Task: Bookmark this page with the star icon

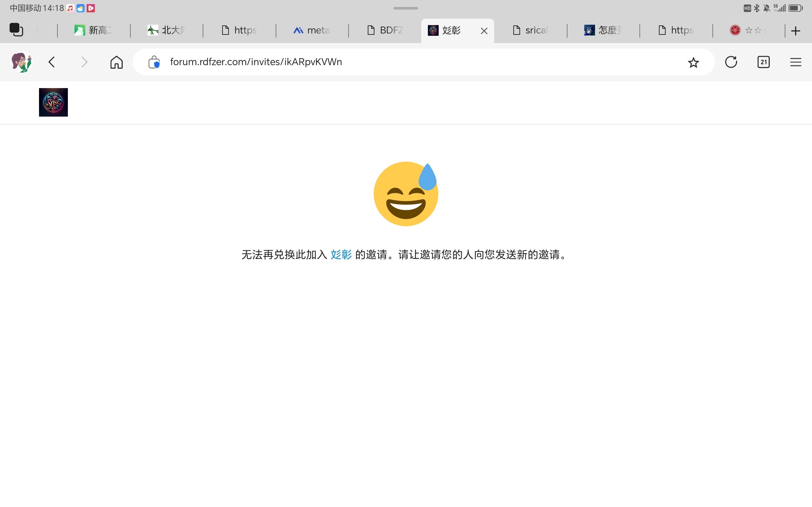Action: 693,62
